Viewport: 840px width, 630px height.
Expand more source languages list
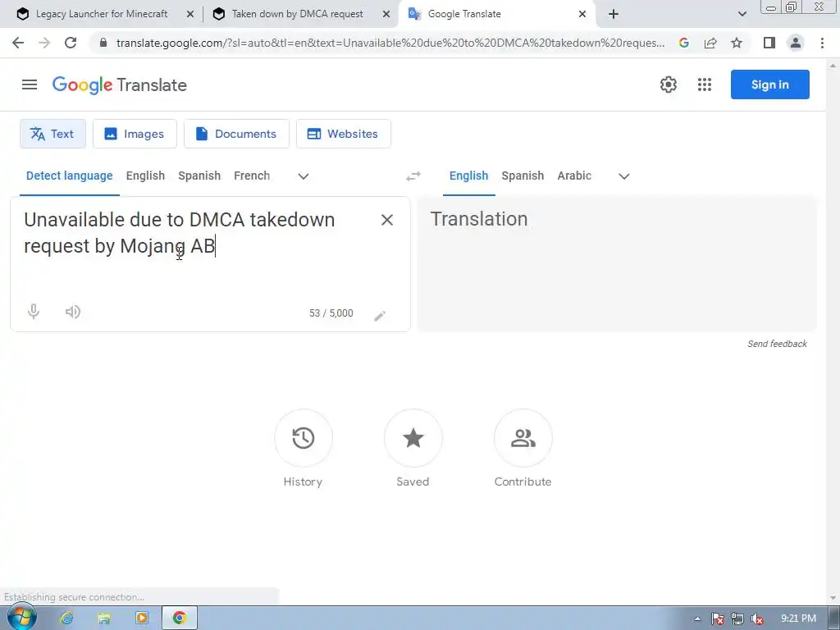tap(304, 176)
